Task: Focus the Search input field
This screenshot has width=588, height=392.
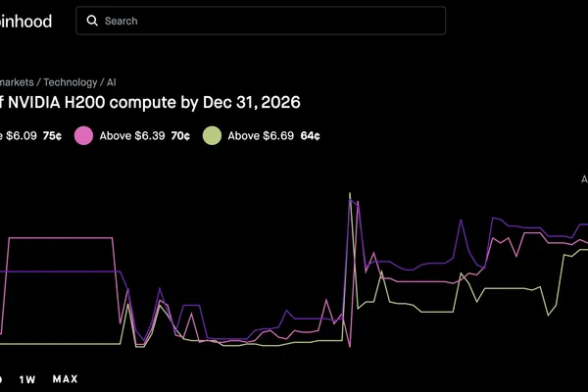Action: (x=261, y=21)
